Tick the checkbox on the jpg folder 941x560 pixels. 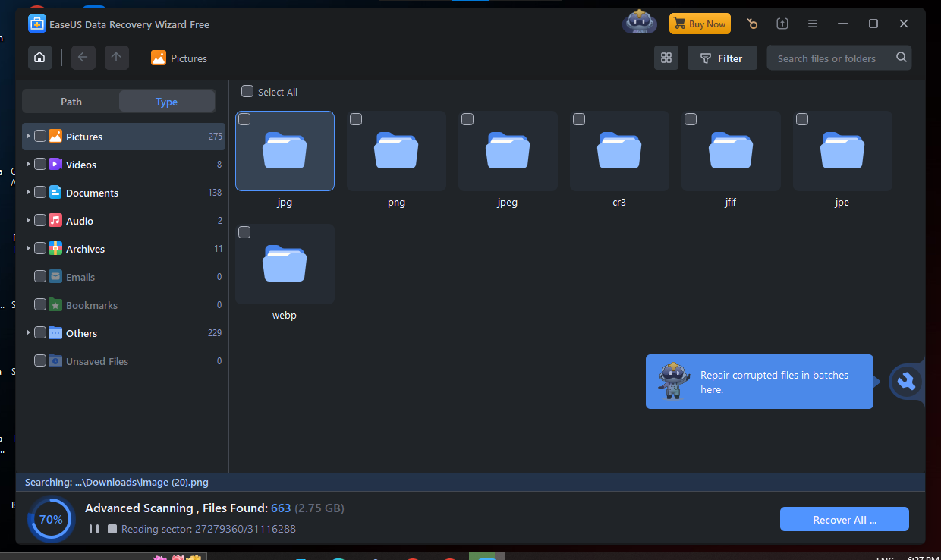click(244, 119)
